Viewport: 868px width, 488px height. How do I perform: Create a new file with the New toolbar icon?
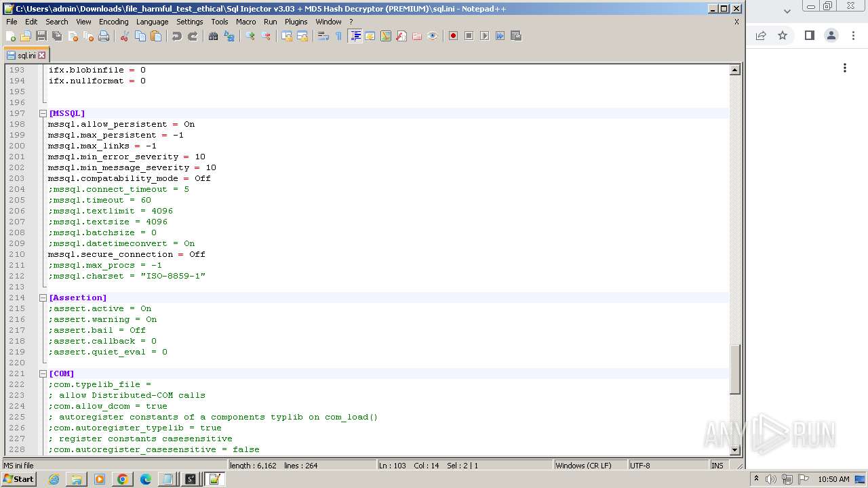pyautogui.click(x=11, y=36)
